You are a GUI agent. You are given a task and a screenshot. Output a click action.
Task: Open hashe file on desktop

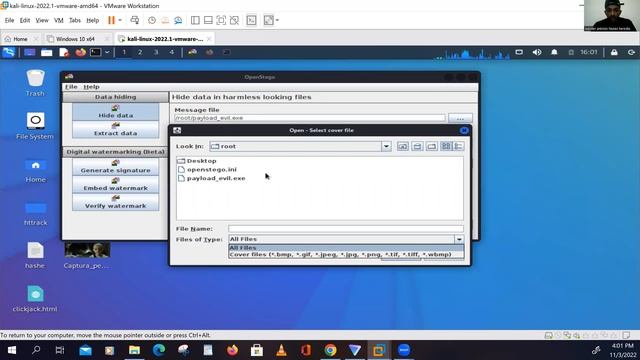(35, 256)
